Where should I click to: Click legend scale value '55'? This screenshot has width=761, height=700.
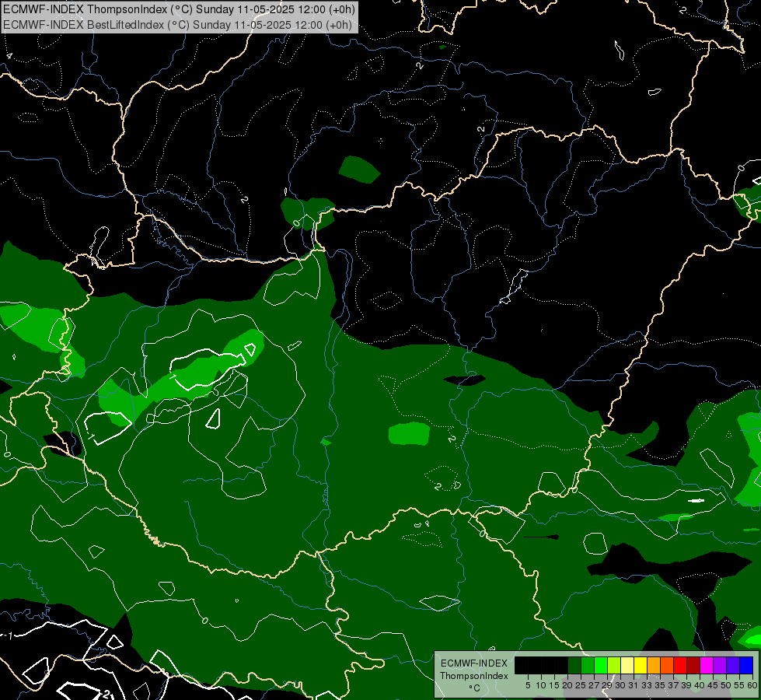[x=739, y=685]
